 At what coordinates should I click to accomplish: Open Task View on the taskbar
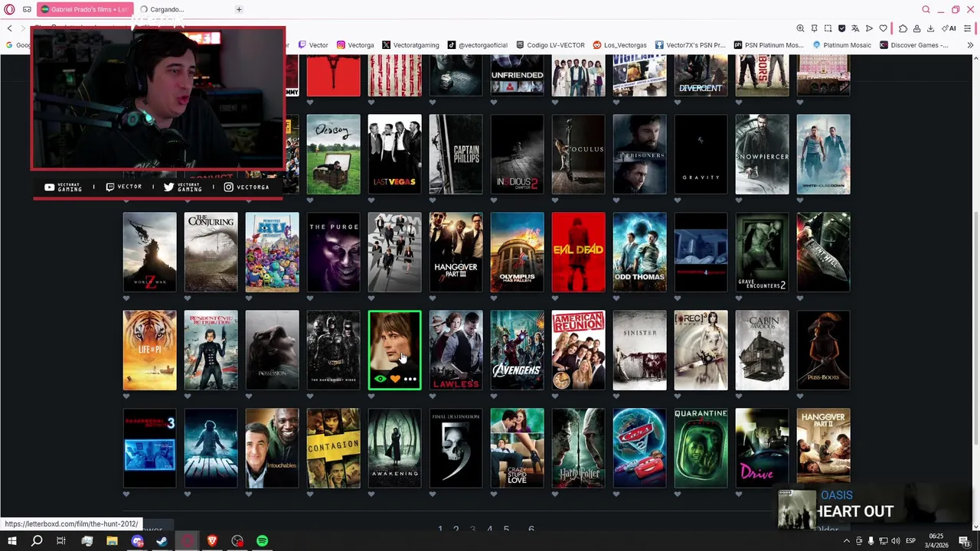tap(61, 541)
